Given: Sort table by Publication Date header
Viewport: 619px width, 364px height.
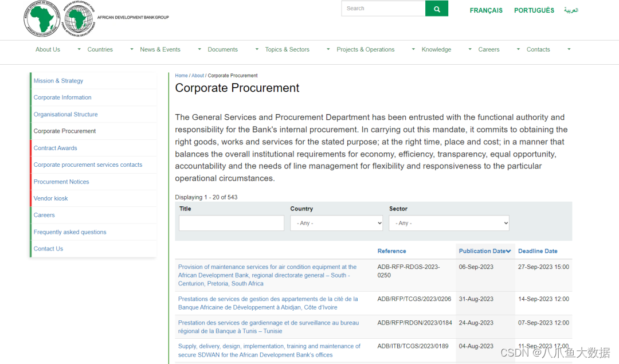Looking at the screenshot, I should pyautogui.click(x=482, y=251).
